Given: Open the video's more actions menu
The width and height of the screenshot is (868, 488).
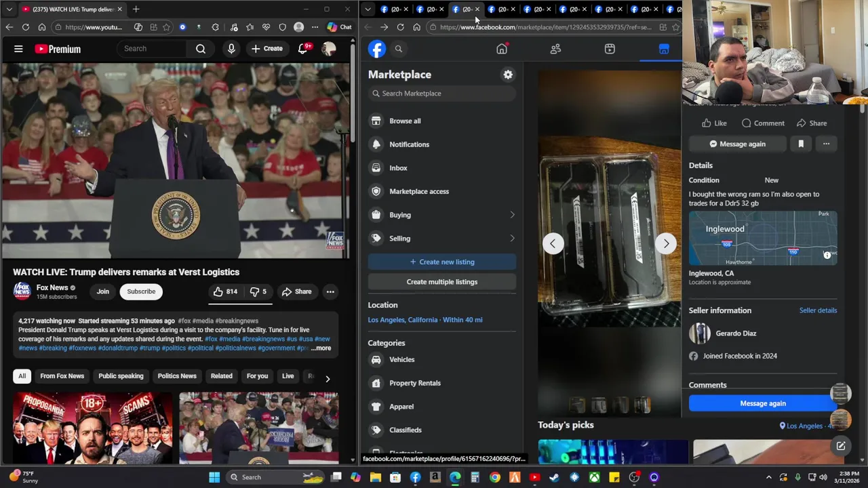Looking at the screenshot, I should coord(330,291).
